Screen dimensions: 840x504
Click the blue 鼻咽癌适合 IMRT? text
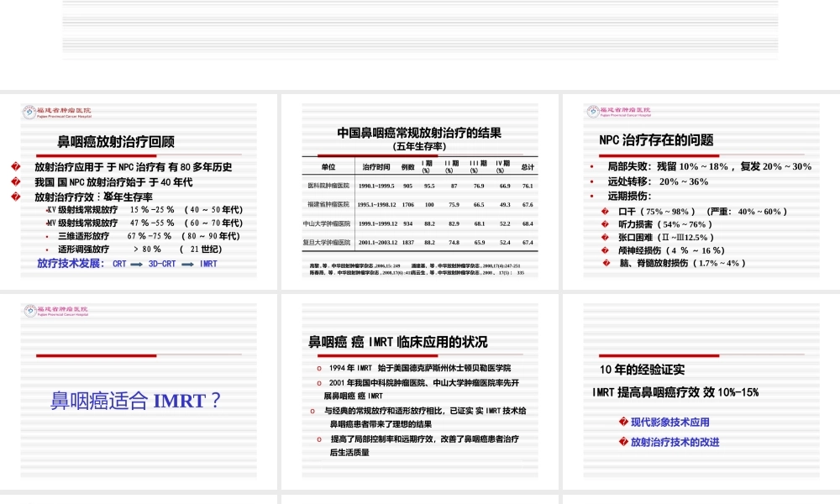click(136, 401)
